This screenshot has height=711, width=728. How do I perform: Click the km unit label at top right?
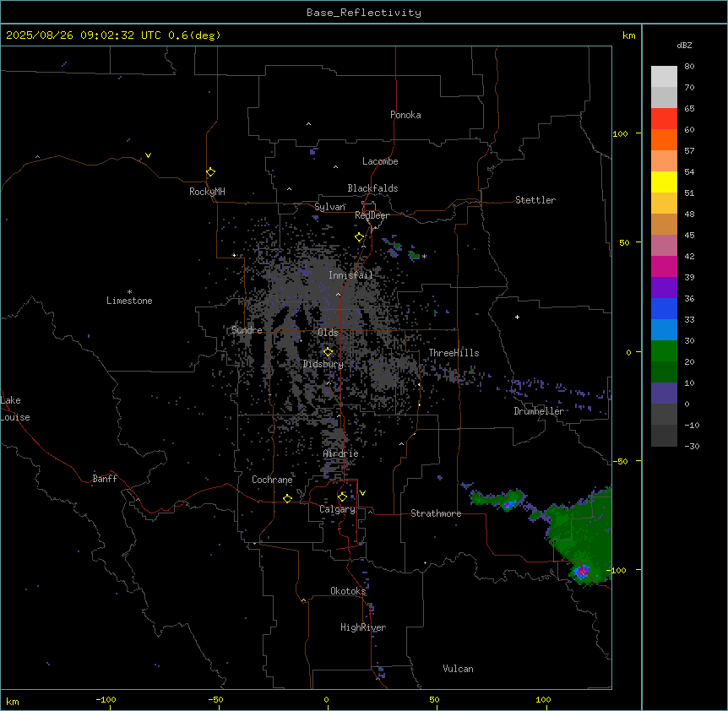click(x=628, y=35)
